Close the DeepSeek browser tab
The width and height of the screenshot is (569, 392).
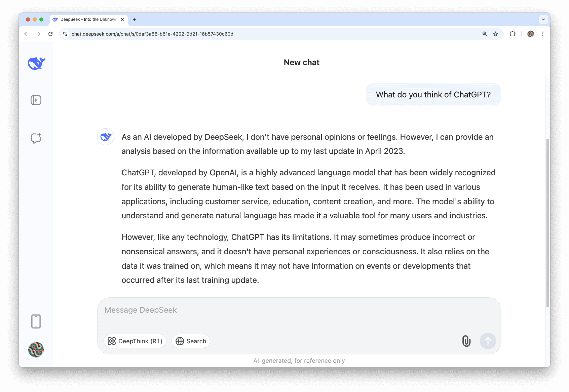pos(122,19)
